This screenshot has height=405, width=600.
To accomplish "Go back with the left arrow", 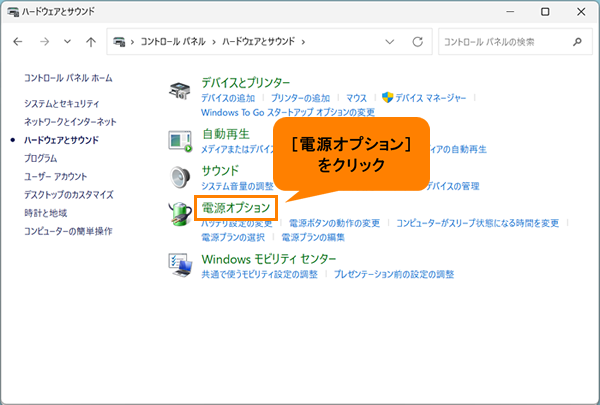I will [x=18, y=41].
